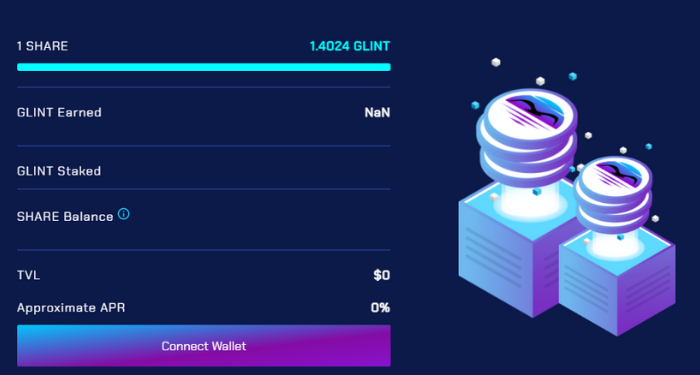Select the NaN earned value
The height and width of the screenshot is (375, 700).
point(377,112)
